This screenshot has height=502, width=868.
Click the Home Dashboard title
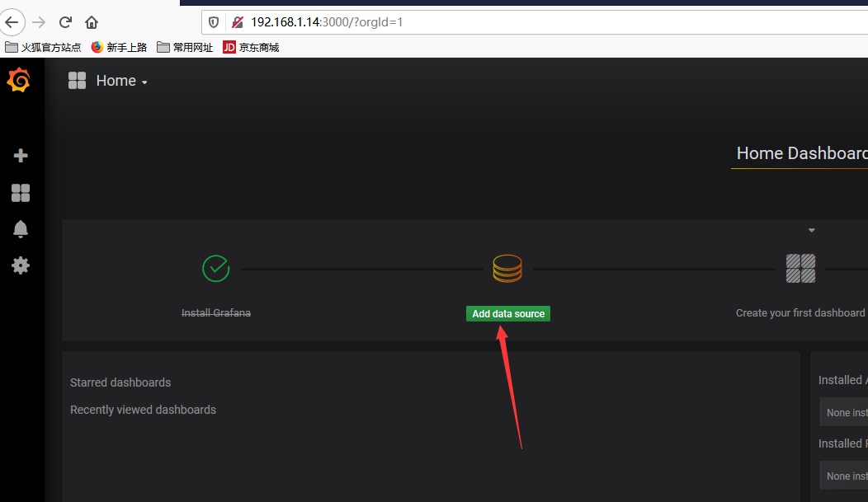coord(801,153)
